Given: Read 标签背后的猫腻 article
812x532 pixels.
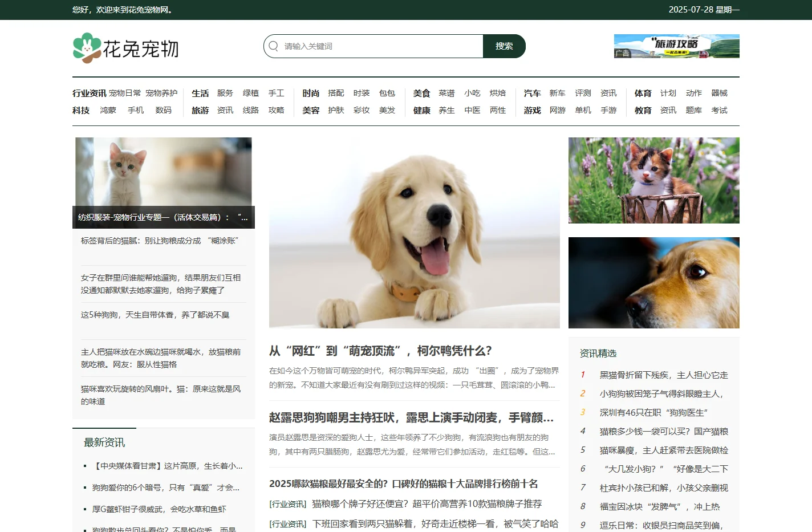Looking at the screenshot, I should tap(160, 241).
